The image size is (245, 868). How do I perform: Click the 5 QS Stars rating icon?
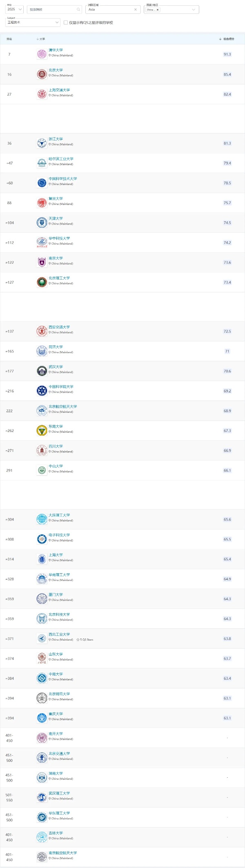pyautogui.click(x=78, y=640)
